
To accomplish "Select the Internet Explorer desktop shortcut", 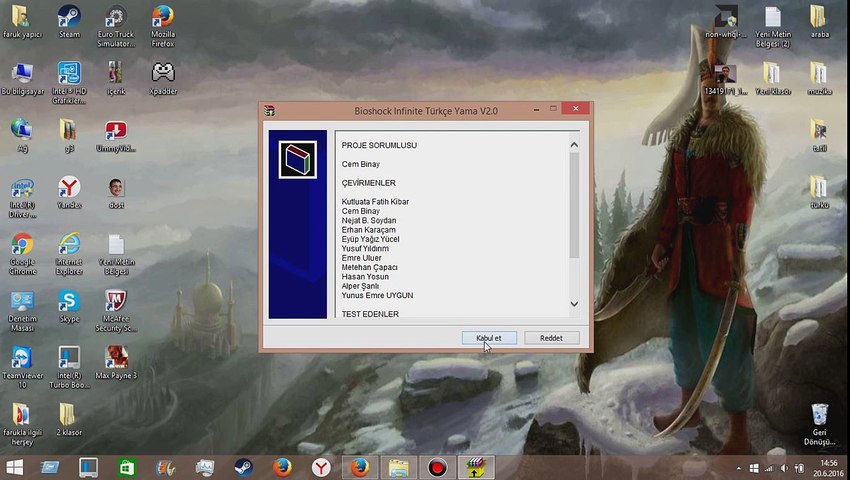I will pyautogui.click(x=69, y=254).
